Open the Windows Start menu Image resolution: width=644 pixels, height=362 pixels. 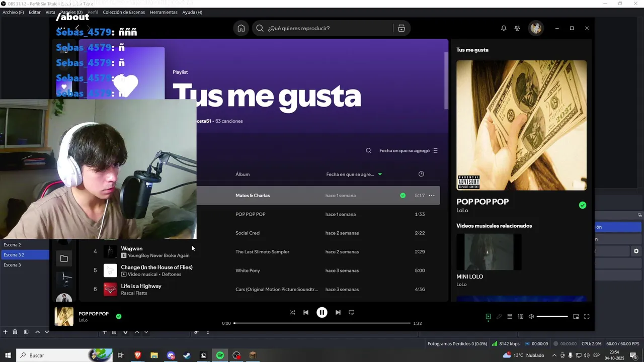tap(8, 355)
